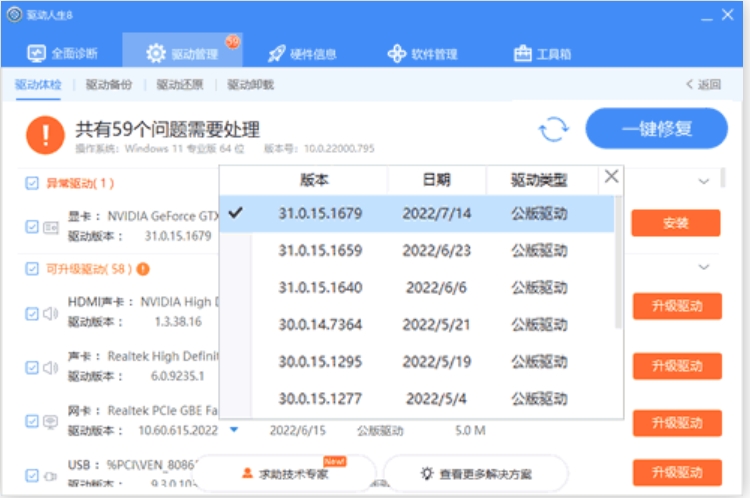Switch to 驱动管理 tab
Viewport: 750px width, 498px height.
click(x=182, y=51)
